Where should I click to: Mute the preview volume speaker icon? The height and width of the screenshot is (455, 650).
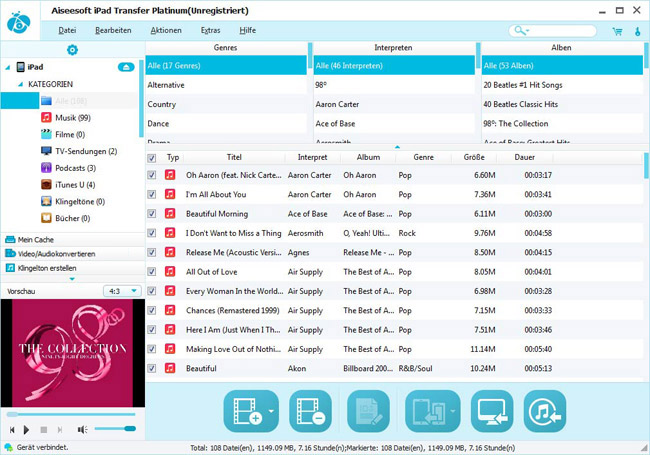(82, 430)
